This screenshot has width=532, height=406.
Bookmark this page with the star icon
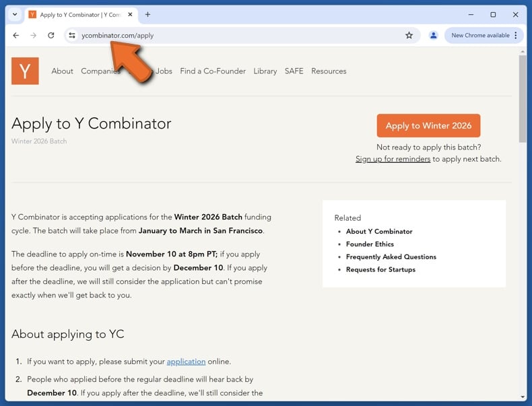[x=409, y=35]
